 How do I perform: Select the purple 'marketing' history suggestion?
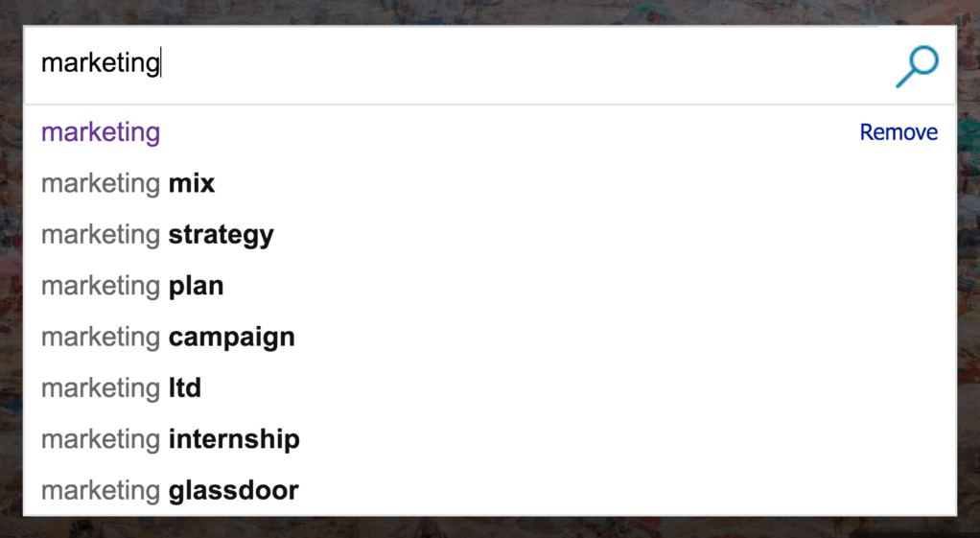101,132
